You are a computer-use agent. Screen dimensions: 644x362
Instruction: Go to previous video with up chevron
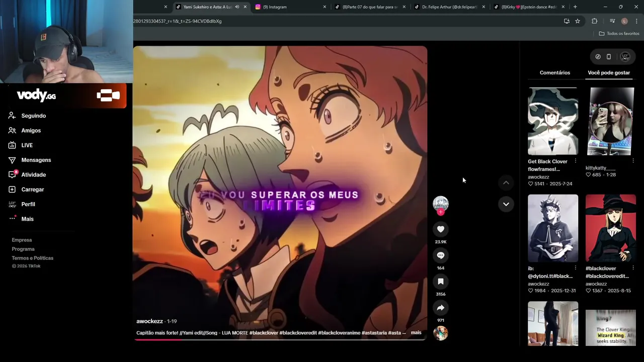(506, 183)
